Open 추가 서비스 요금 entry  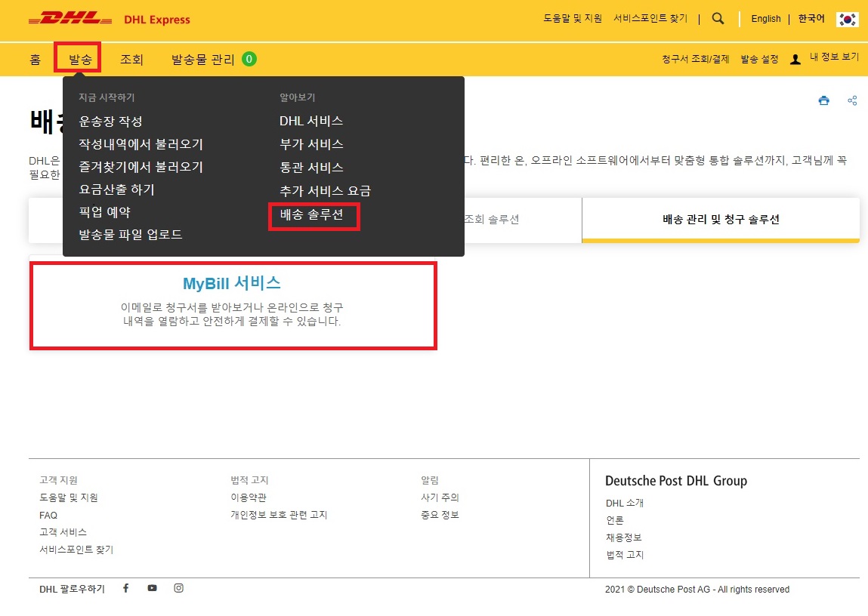325,191
